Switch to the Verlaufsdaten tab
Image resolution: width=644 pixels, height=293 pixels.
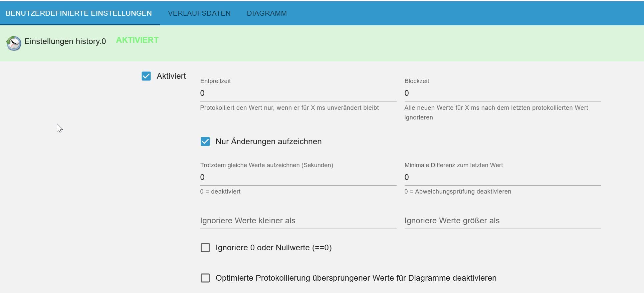(x=199, y=13)
